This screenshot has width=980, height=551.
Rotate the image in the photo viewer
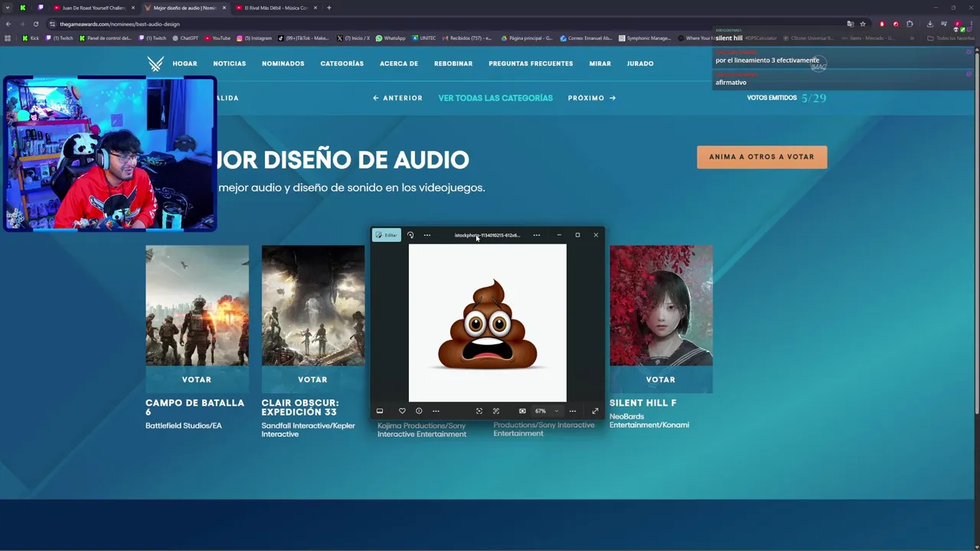click(x=410, y=235)
